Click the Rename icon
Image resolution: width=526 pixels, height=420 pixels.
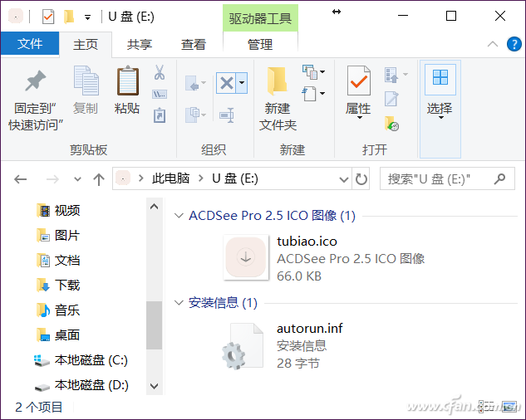pos(227,115)
